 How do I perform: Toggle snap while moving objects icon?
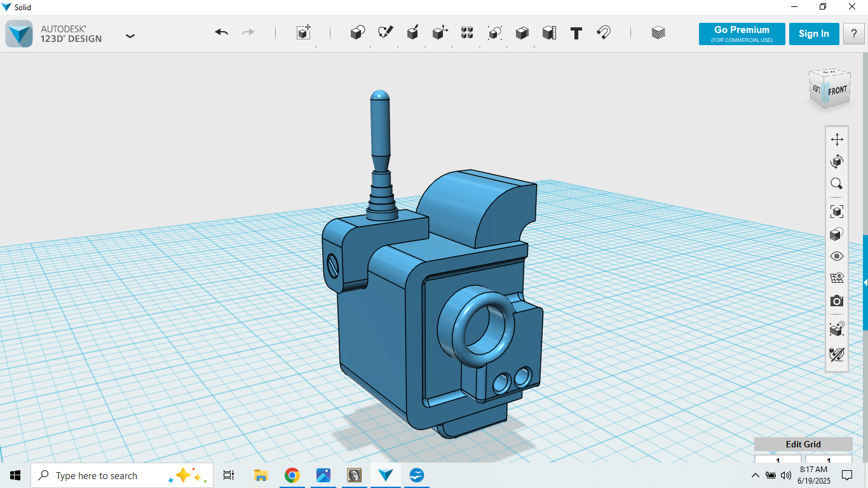(837, 329)
